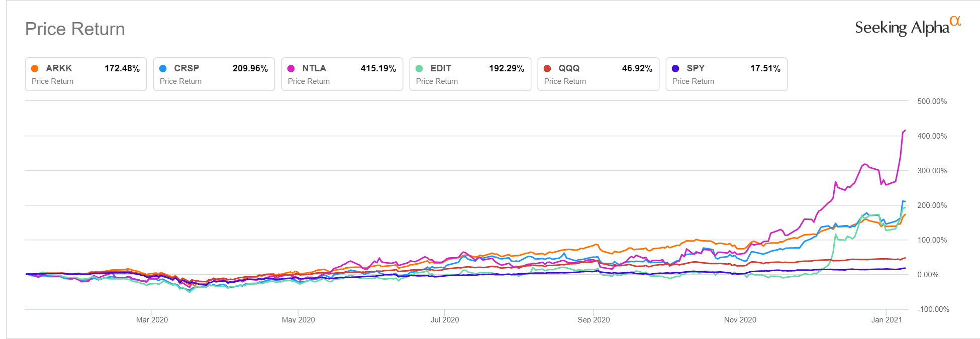Click the red QQQ legend dot
Screen dimensions: 980x339
[x=547, y=68]
